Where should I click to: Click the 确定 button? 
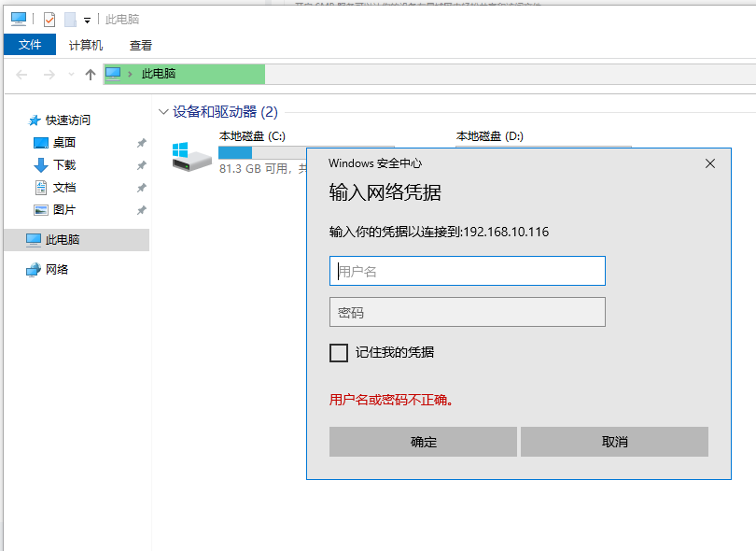tap(423, 442)
